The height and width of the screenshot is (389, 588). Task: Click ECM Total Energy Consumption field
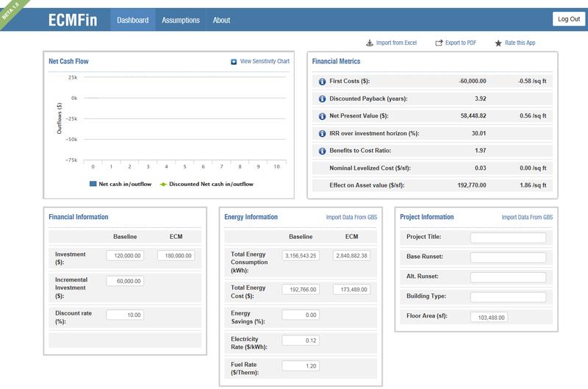352,255
